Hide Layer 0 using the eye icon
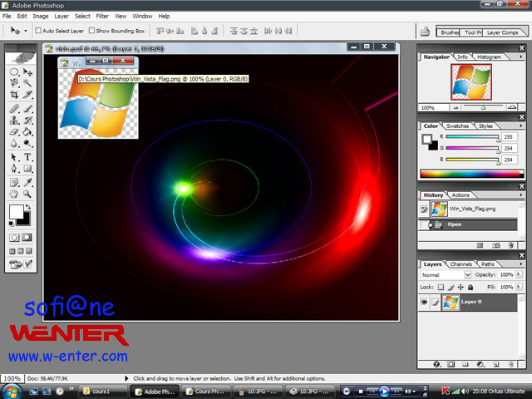Screen dimensions: 532x399 tap(425, 302)
